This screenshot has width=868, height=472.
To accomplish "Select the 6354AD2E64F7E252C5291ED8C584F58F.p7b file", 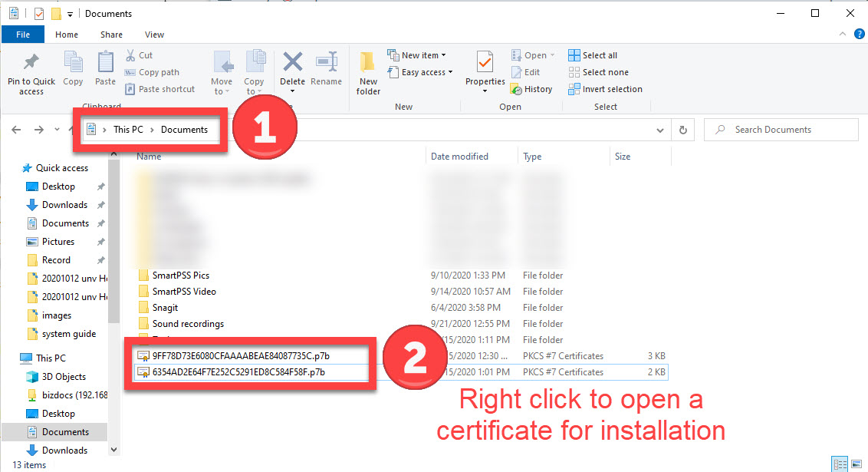I will [238, 372].
